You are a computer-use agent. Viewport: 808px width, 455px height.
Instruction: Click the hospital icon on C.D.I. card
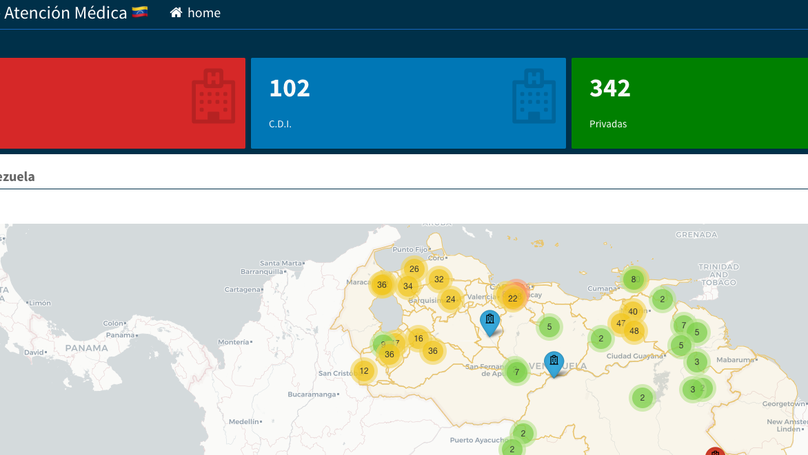tap(534, 96)
